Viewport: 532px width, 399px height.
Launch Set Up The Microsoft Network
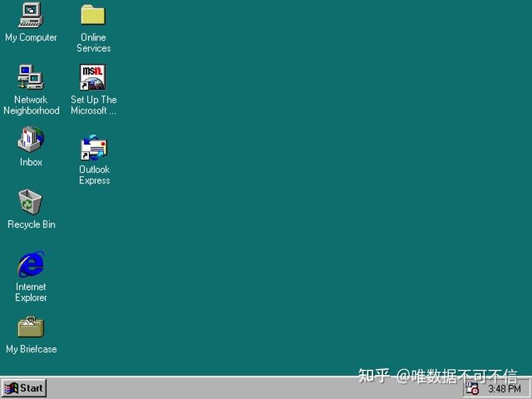tap(92, 76)
